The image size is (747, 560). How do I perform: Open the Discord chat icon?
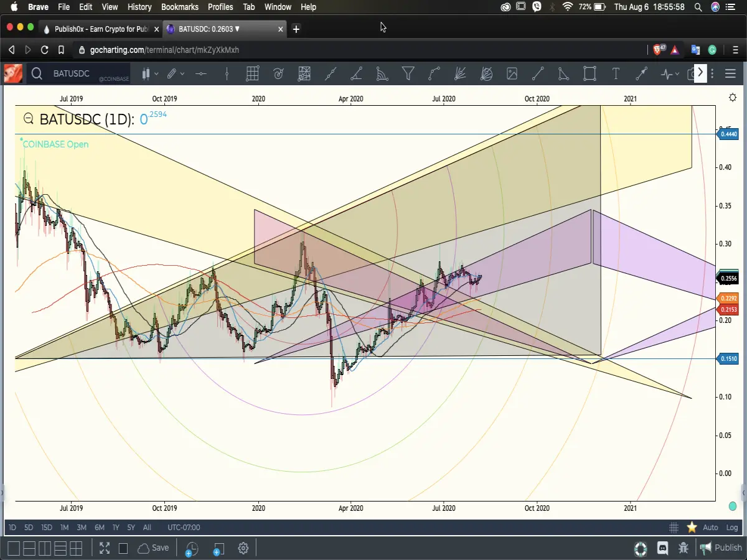[663, 548]
